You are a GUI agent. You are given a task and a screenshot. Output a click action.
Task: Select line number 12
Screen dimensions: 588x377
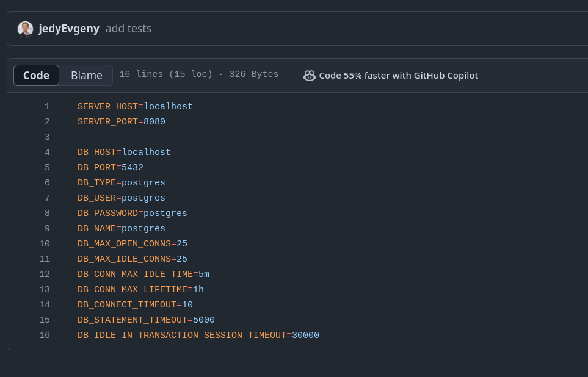(45, 275)
